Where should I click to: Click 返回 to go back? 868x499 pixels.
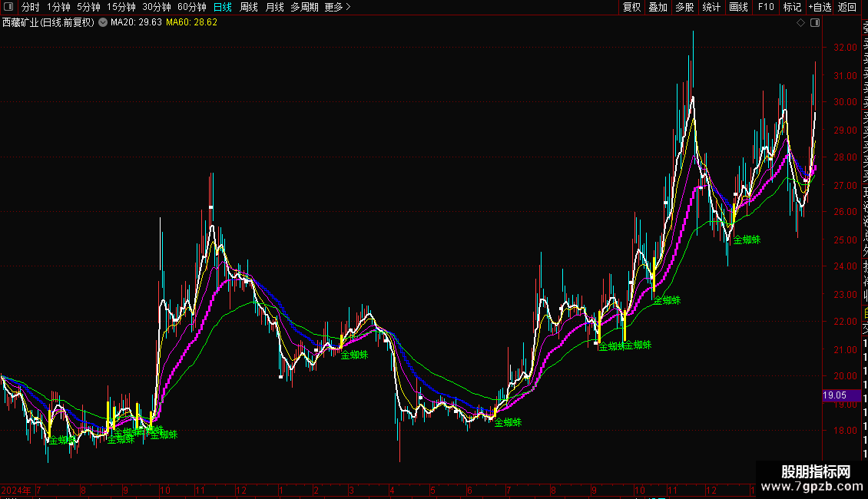847,7
